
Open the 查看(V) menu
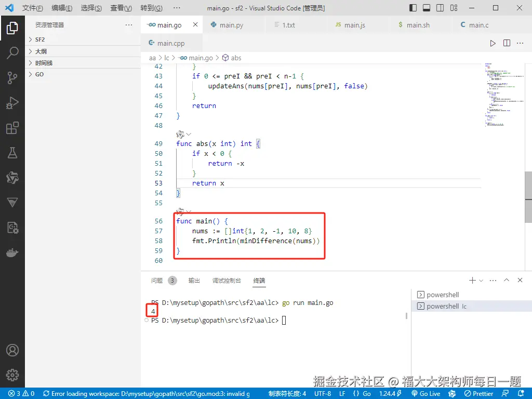[x=121, y=8]
